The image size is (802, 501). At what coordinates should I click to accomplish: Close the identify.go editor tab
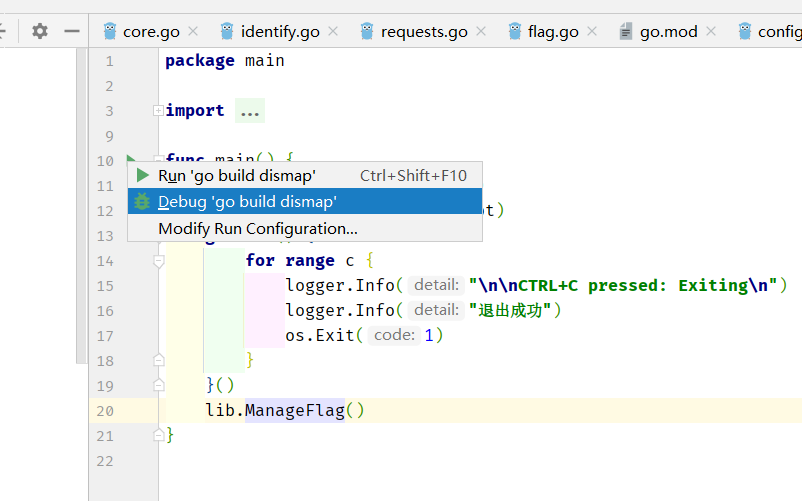coord(333,31)
